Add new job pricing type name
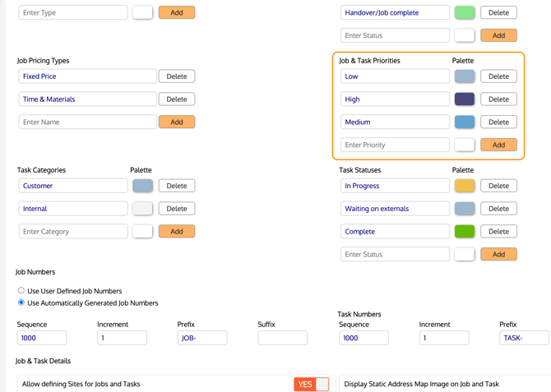 (177, 122)
